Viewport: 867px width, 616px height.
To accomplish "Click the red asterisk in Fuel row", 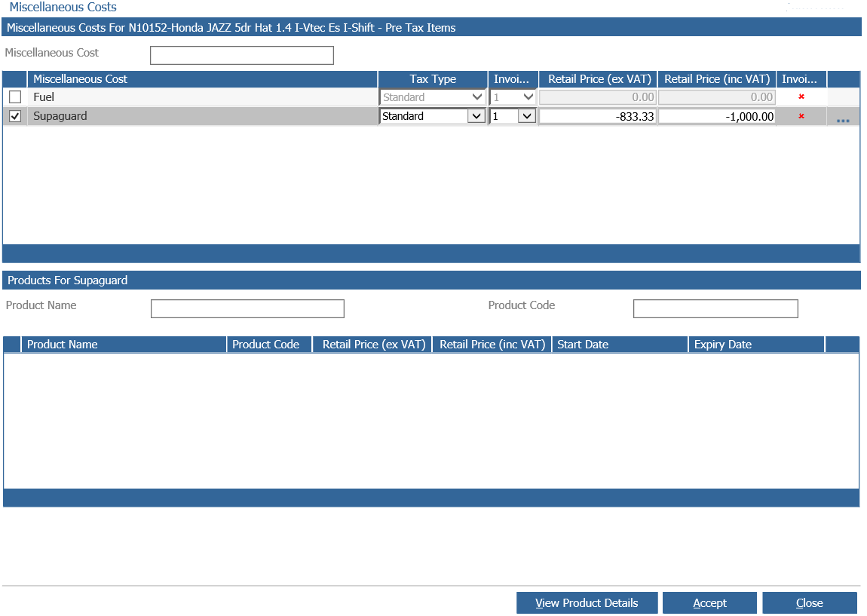I will [801, 97].
